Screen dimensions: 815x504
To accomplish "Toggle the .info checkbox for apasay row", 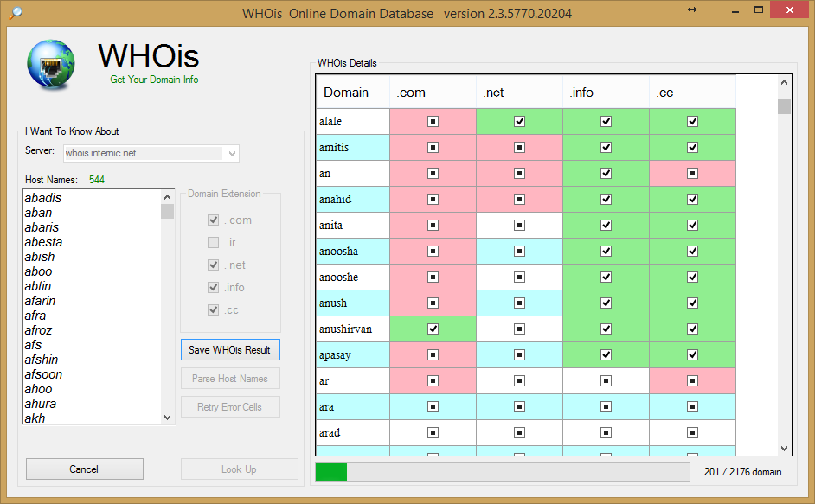I will [x=606, y=355].
